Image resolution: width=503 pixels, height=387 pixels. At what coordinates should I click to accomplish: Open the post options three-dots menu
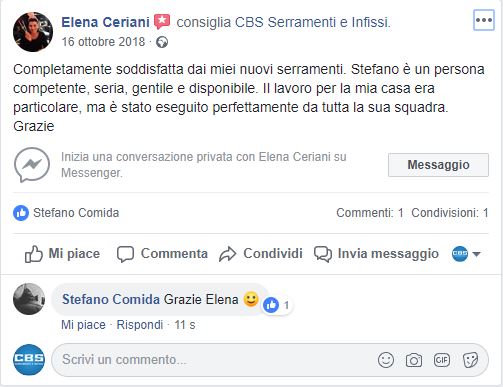(x=484, y=20)
